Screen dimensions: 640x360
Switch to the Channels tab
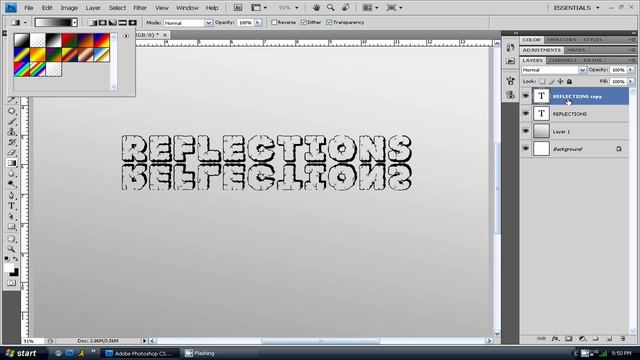coord(562,60)
